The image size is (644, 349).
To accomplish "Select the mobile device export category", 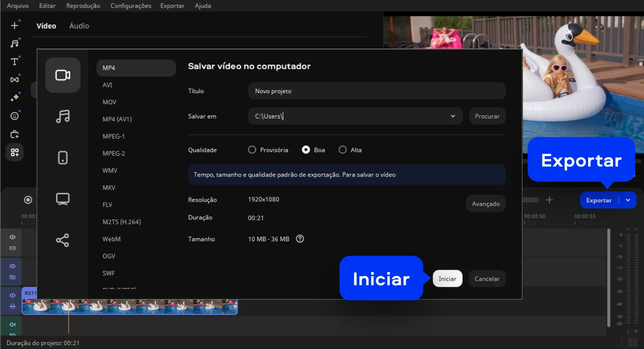I will 63,158.
